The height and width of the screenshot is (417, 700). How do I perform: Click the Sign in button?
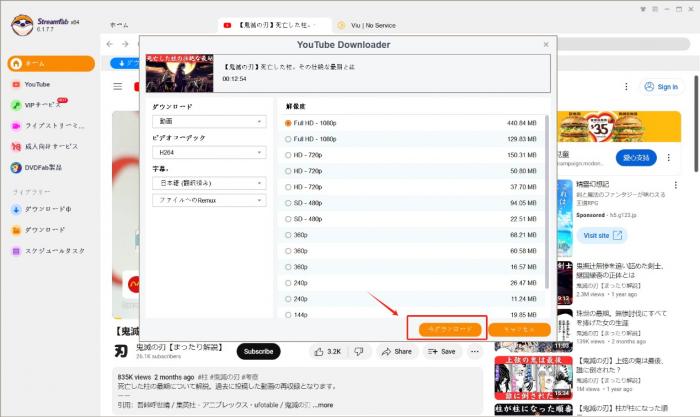661,87
